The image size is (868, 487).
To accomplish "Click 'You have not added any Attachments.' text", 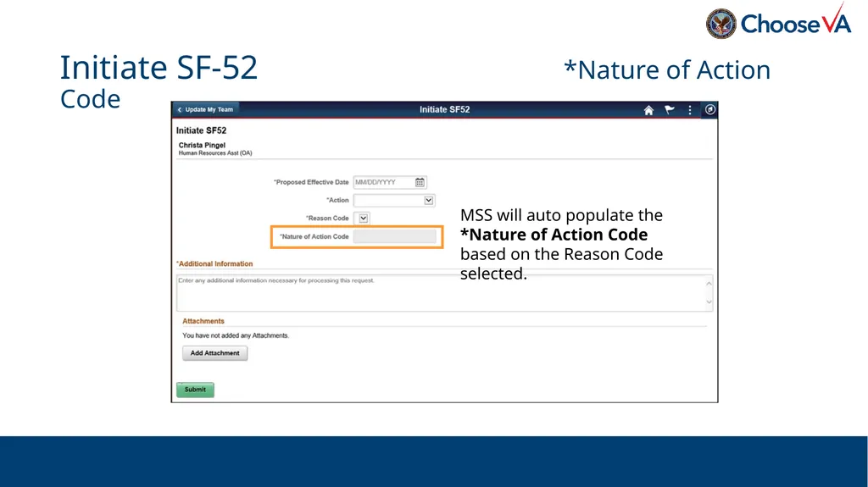I will (236, 335).
